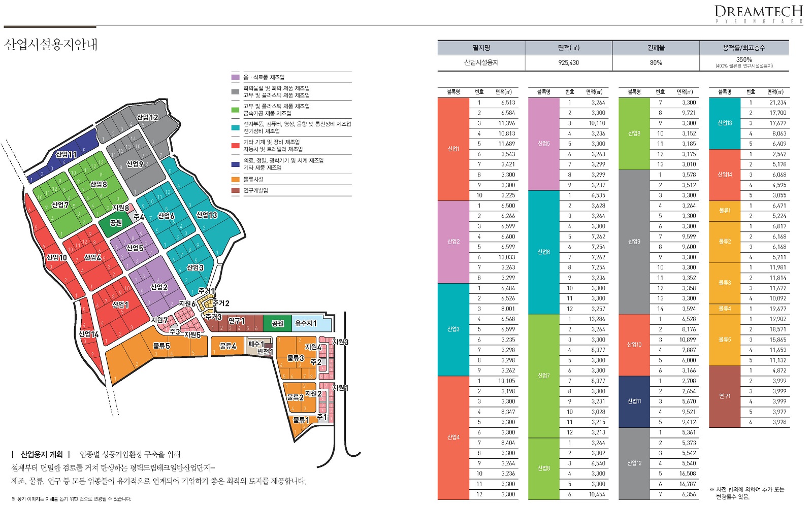Select the teal 산업13 block cell in the table
This screenshot has height=506, width=812.
point(725,123)
